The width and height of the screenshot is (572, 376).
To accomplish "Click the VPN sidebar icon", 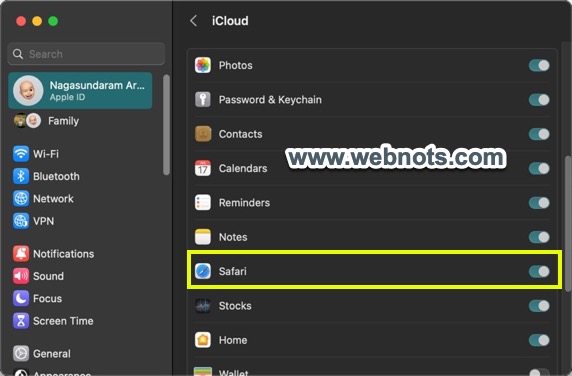I will [21, 221].
